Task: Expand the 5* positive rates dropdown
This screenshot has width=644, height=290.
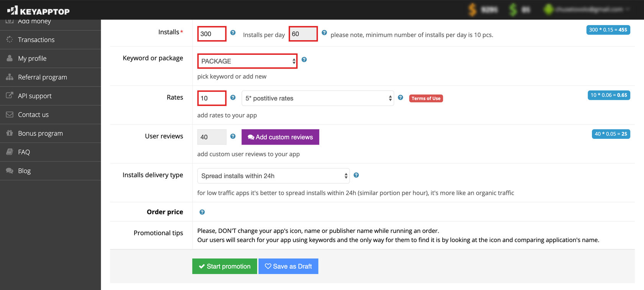Action: pos(317,99)
